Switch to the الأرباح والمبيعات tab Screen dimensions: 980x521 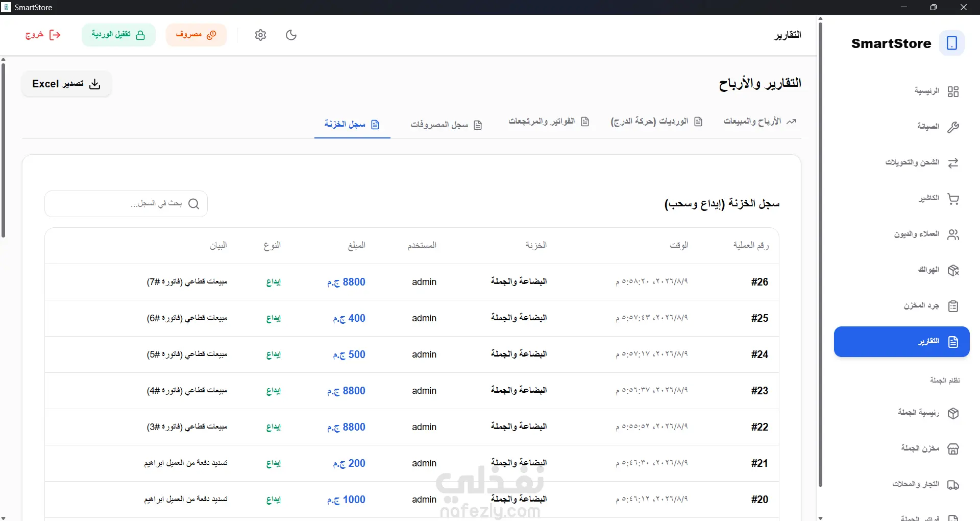tap(759, 122)
